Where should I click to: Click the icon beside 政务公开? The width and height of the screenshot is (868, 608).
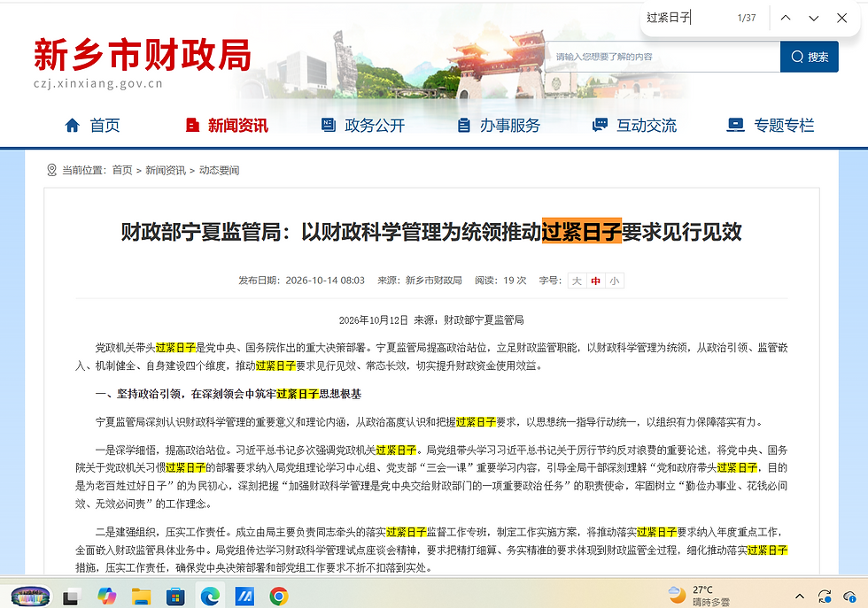329,125
